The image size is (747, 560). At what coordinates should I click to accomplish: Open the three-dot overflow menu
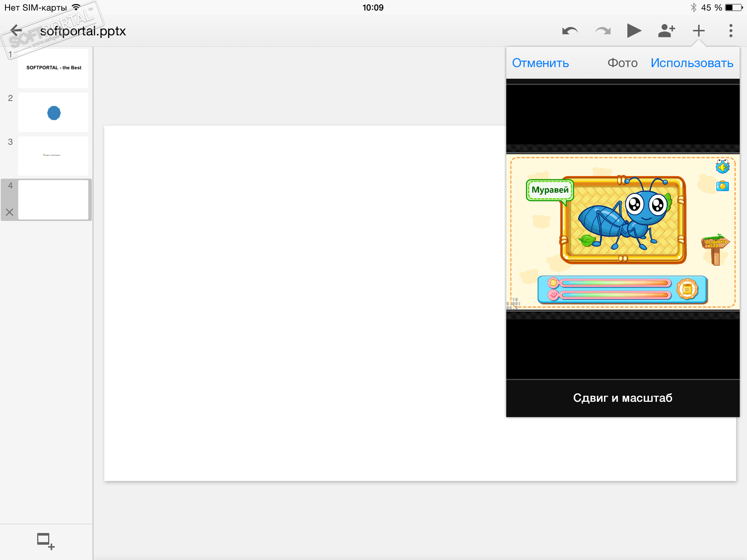(731, 31)
